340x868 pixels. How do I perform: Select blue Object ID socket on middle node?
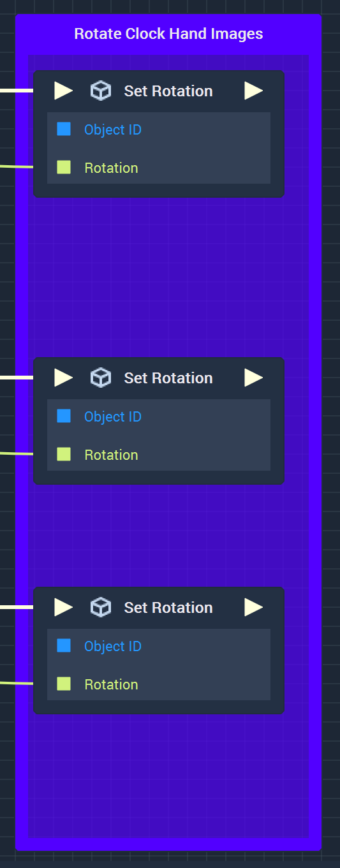pyautogui.click(x=64, y=416)
